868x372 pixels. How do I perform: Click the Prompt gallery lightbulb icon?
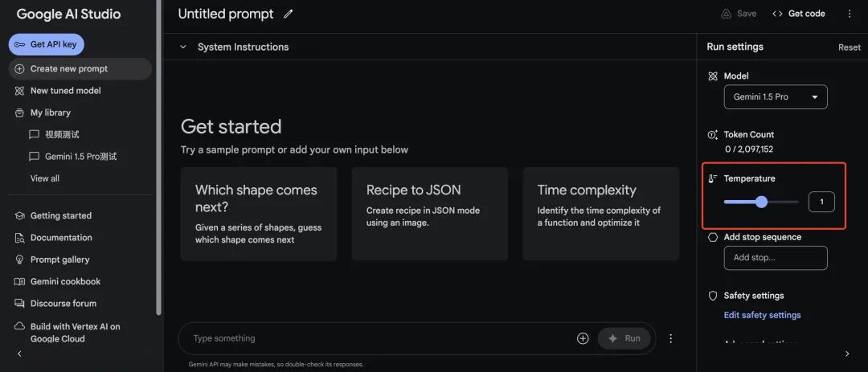[x=20, y=260]
